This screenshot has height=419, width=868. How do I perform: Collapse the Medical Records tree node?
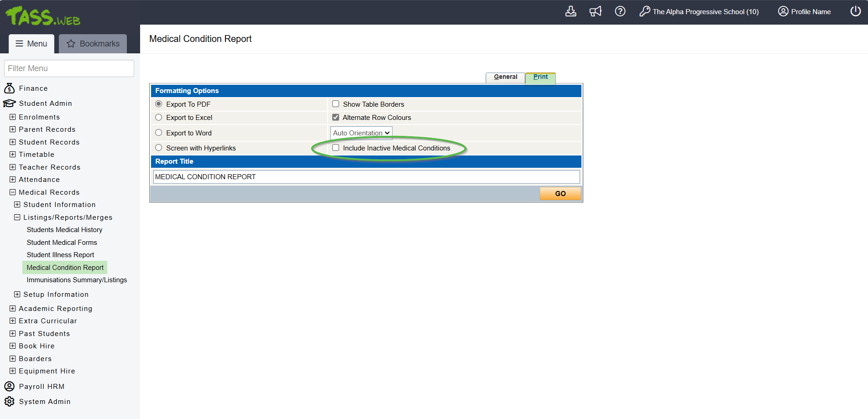point(13,192)
